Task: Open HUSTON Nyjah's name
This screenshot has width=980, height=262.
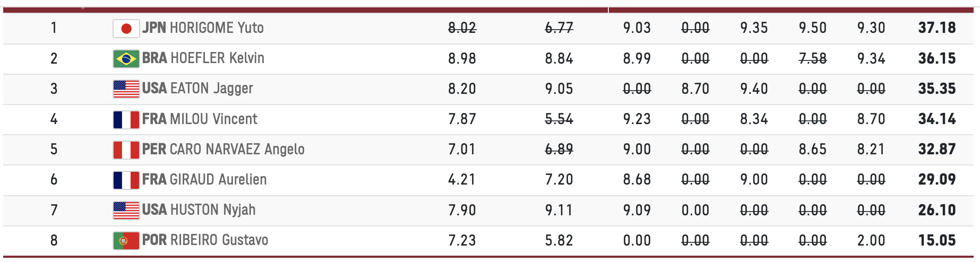Action: coord(212,210)
